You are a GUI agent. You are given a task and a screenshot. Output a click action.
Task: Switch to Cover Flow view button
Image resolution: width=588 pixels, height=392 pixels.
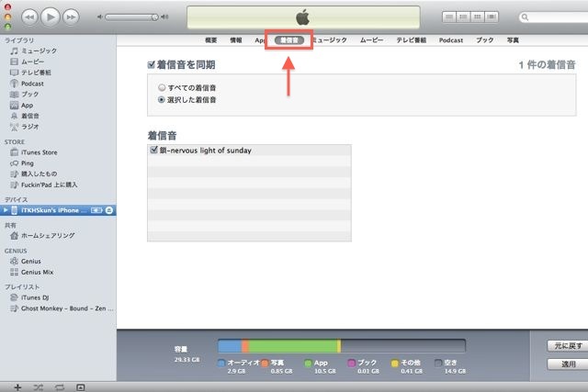[492, 17]
